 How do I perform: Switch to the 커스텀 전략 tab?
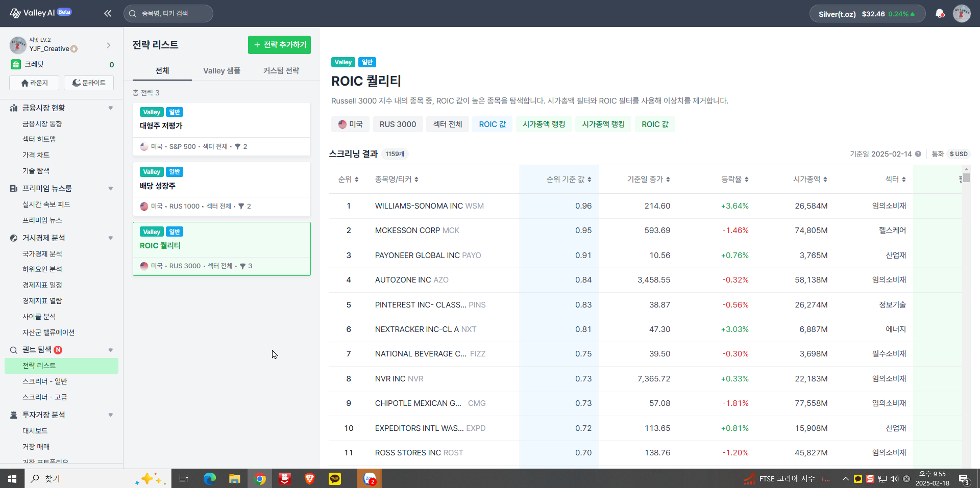click(281, 71)
